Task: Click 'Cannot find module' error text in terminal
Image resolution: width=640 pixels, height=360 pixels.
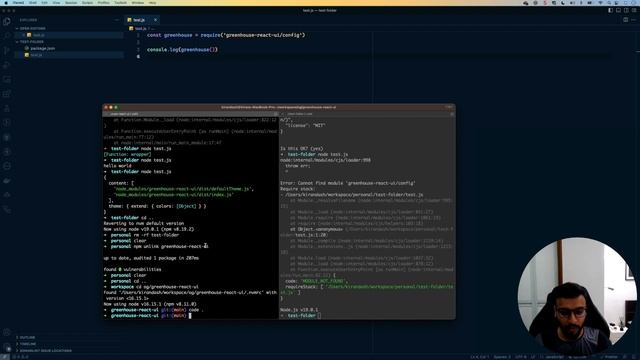Action: point(348,183)
